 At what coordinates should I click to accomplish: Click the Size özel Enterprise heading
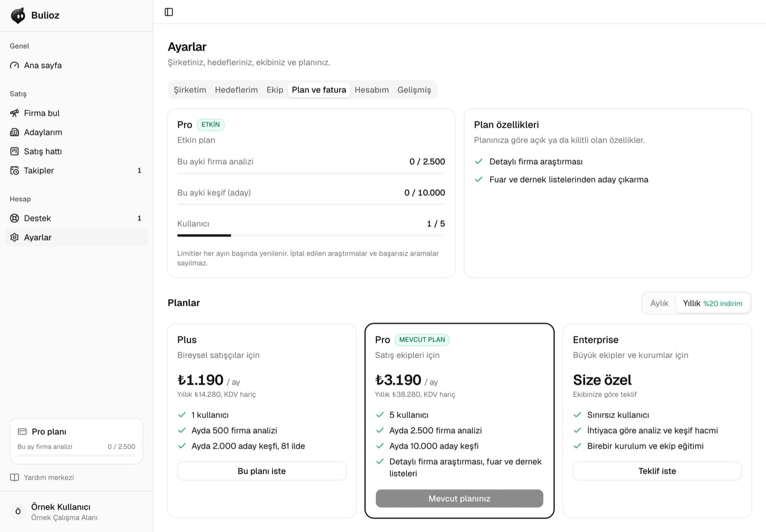(x=602, y=380)
